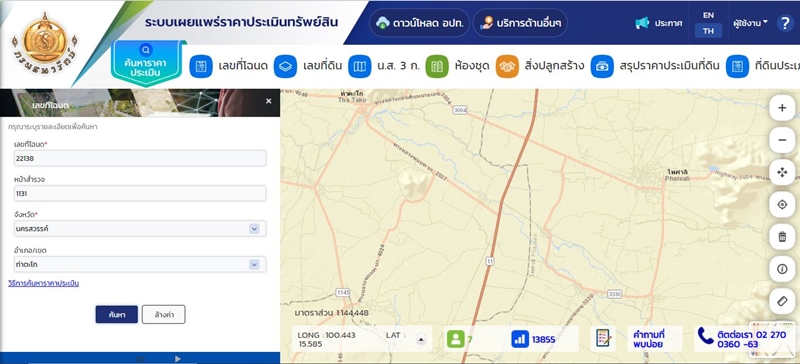Select the ห้องชุด condominium icon
Image resolution: width=800 pixels, height=364 pixels.
click(437, 66)
